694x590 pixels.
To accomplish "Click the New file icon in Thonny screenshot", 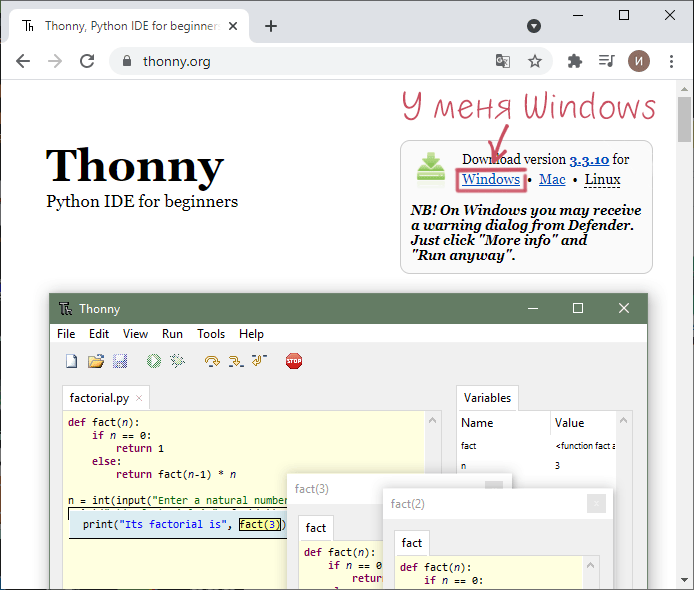I will point(71,361).
